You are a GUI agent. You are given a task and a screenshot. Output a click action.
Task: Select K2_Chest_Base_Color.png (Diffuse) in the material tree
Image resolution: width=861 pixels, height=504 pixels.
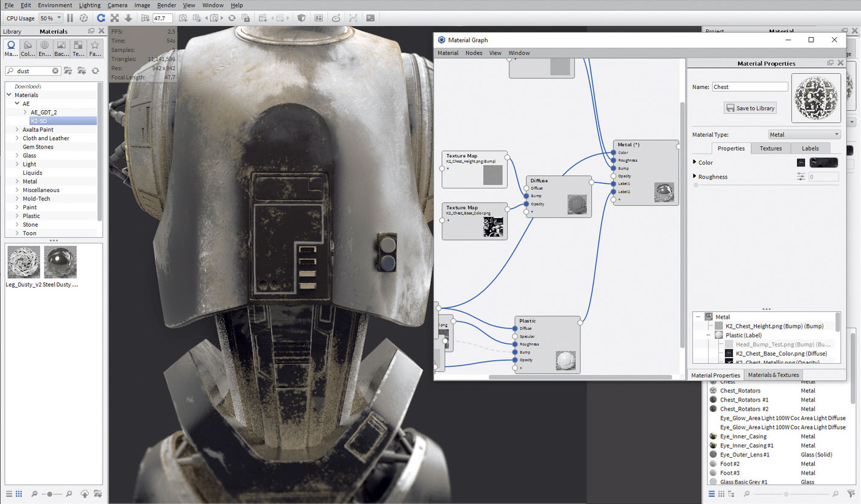click(781, 353)
